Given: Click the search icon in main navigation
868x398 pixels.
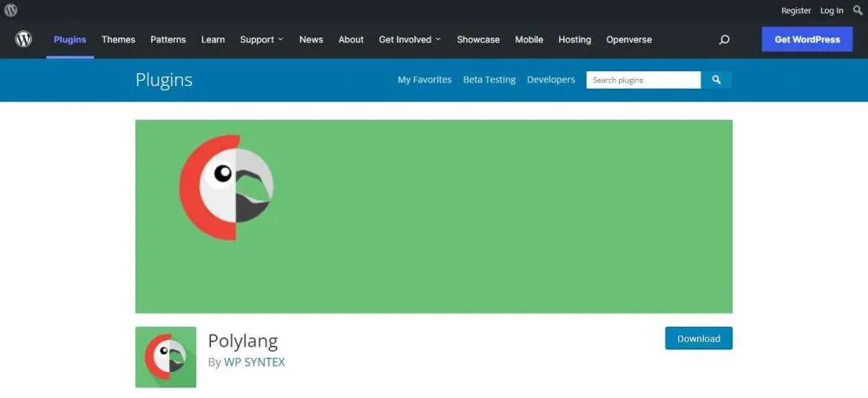Looking at the screenshot, I should pos(724,40).
